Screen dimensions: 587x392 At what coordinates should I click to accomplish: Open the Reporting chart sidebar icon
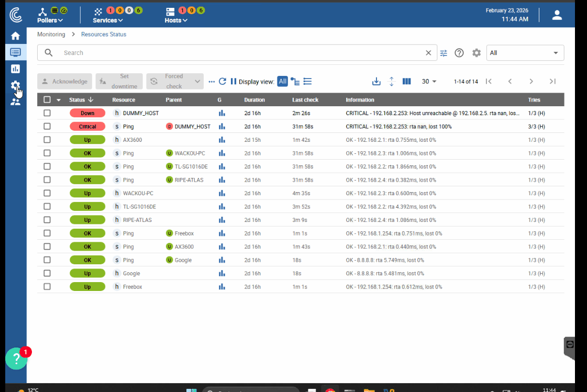click(x=15, y=69)
